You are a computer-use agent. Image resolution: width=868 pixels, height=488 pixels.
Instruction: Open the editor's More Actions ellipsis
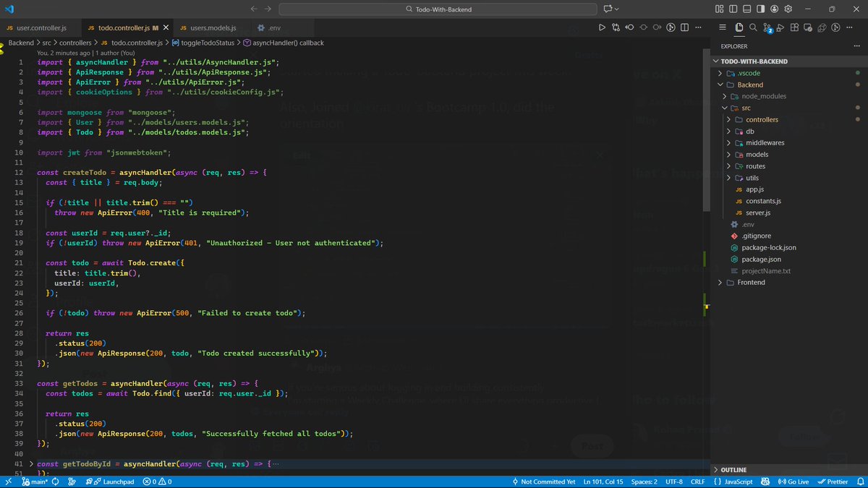tap(698, 27)
